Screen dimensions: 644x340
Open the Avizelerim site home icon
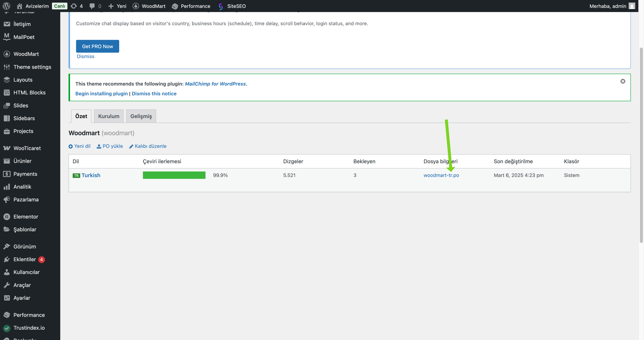point(19,6)
